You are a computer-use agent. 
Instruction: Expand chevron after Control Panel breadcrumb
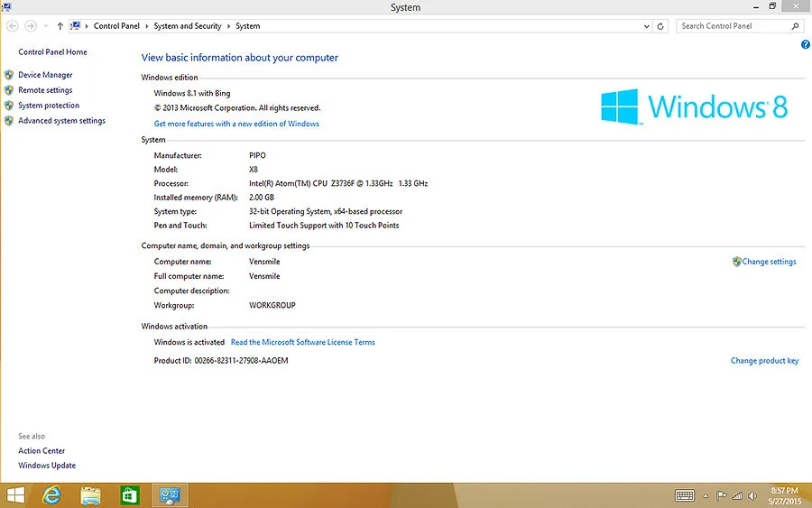pos(147,26)
